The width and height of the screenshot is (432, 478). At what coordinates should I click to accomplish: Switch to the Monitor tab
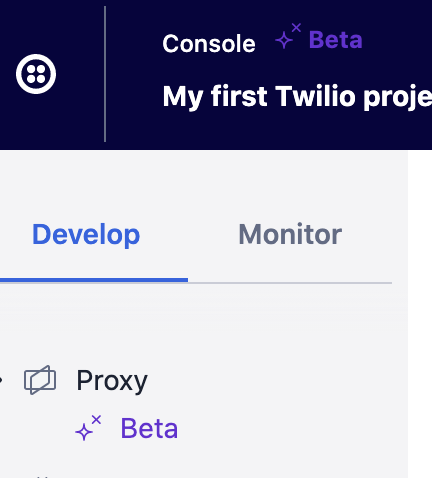tap(290, 234)
